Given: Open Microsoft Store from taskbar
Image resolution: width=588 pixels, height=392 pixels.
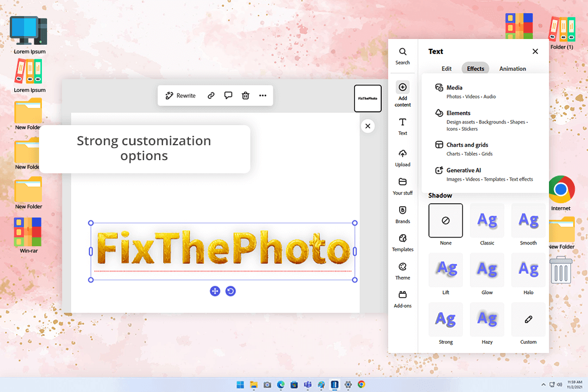Looking at the screenshot, I should click(294, 385).
